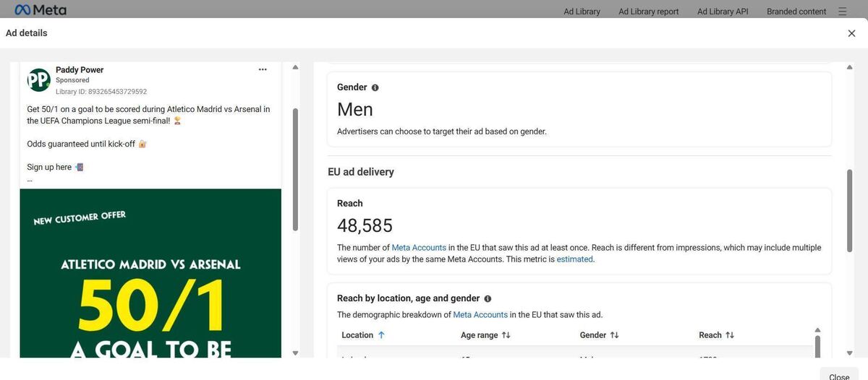
Task: Click info icon beside Reach by location heading
Action: [x=488, y=298]
